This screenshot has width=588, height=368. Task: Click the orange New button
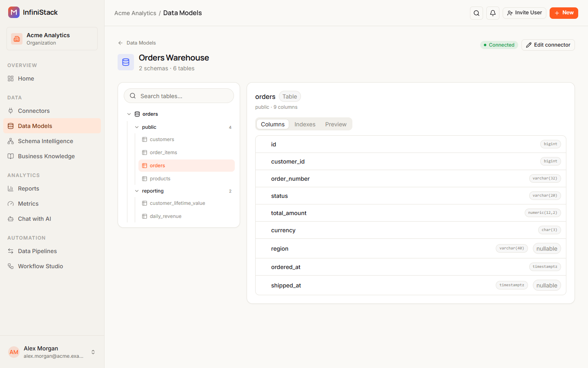564,13
